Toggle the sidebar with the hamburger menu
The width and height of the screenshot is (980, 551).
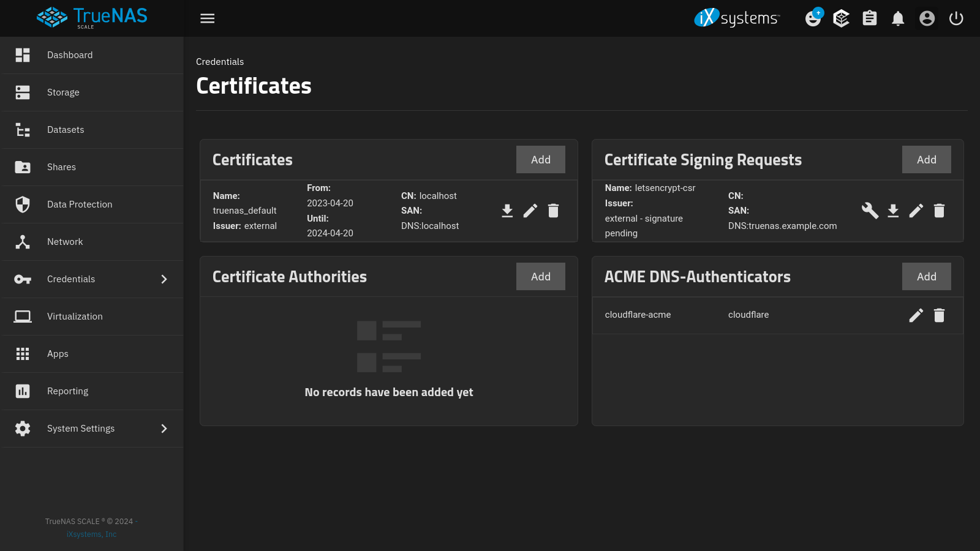[x=207, y=18]
